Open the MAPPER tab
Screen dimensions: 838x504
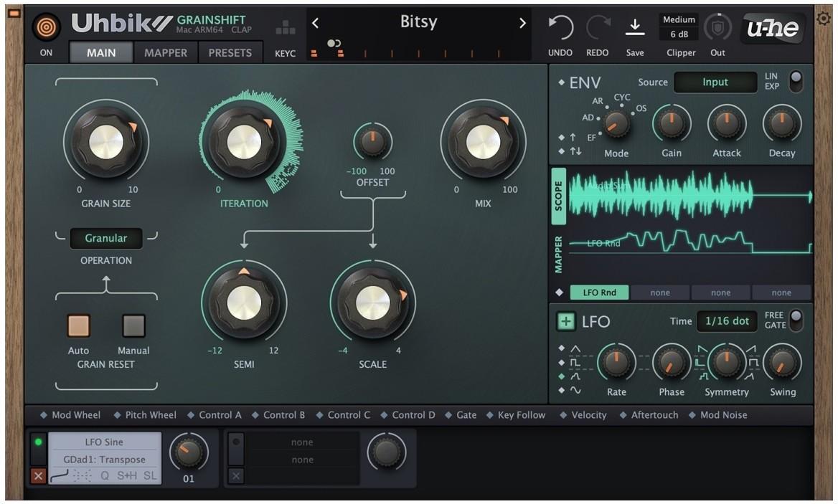[x=166, y=53]
